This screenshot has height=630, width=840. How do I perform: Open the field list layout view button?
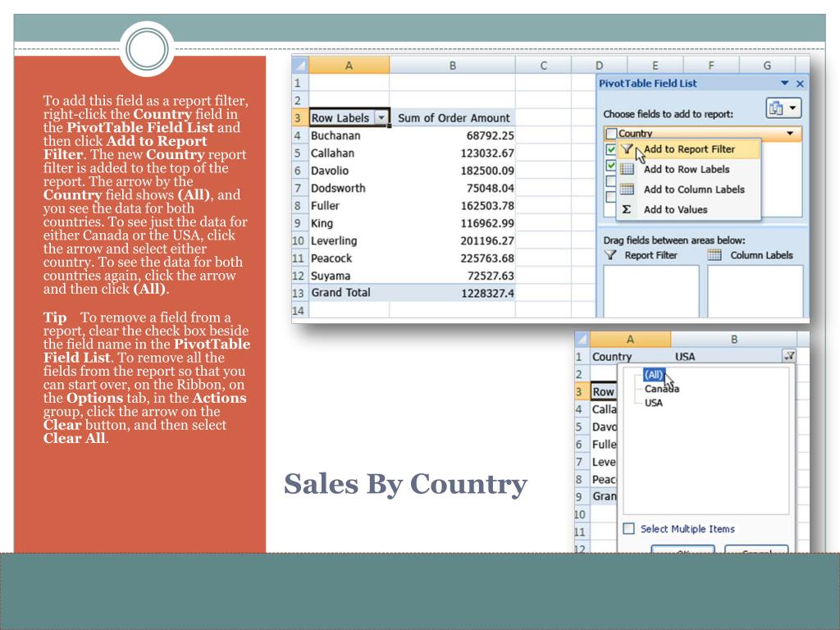tap(783, 108)
